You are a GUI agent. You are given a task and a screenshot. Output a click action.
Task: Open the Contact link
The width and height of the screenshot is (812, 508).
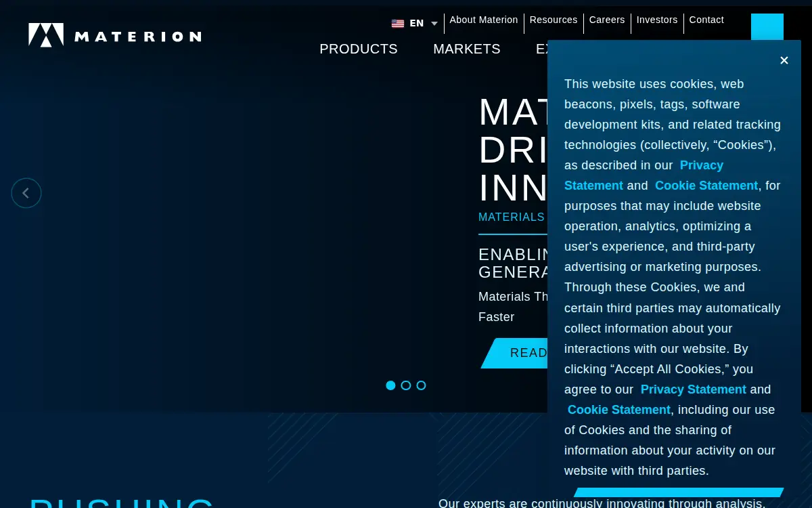coord(706,20)
